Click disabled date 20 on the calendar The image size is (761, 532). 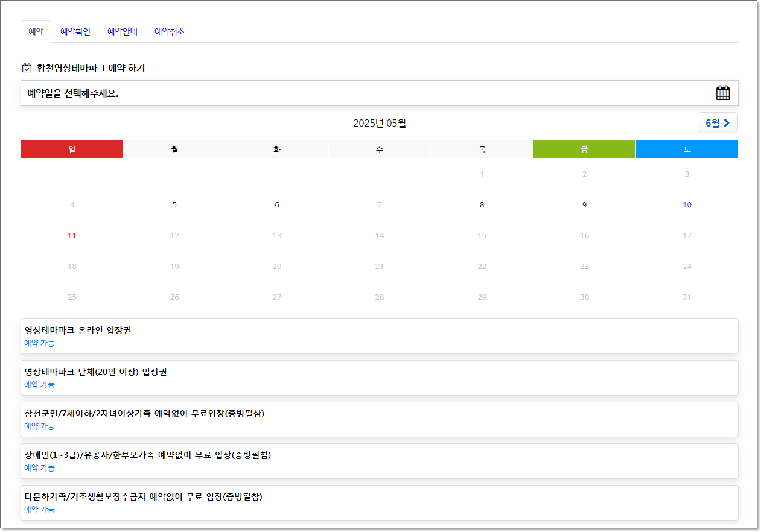(277, 267)
